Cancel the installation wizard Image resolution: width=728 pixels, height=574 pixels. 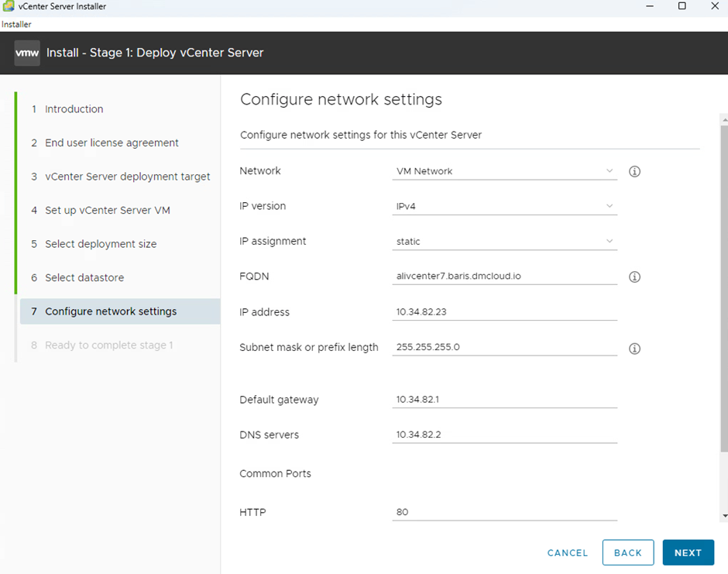tap(567, 552)
